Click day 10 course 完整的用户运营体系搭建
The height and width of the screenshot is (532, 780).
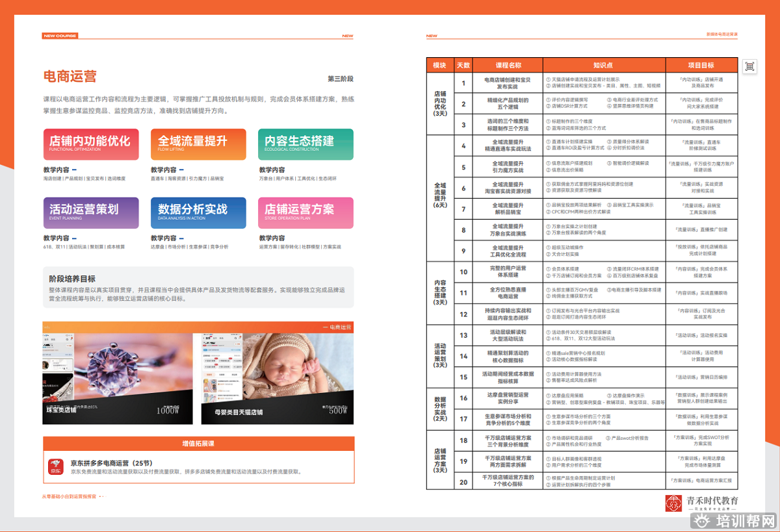click(x=508, y=272)
